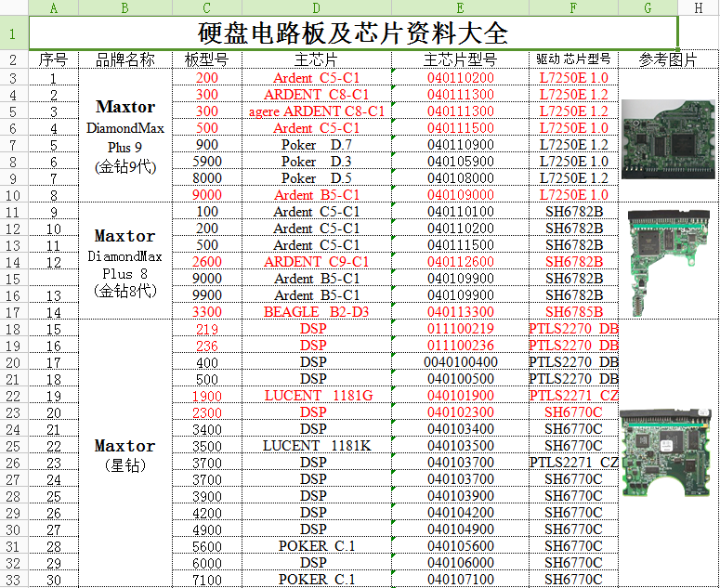Select column A header
This screenshot has width=720, height=588.
54,7
